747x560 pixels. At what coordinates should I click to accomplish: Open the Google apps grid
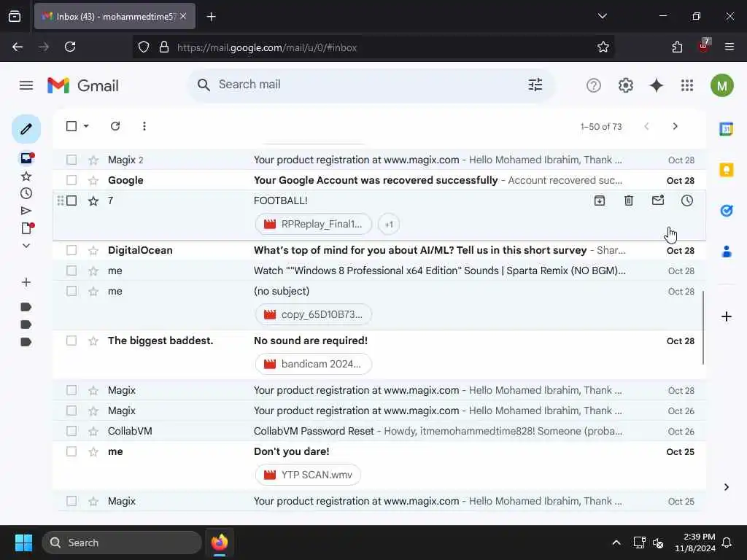click(687, 86)
